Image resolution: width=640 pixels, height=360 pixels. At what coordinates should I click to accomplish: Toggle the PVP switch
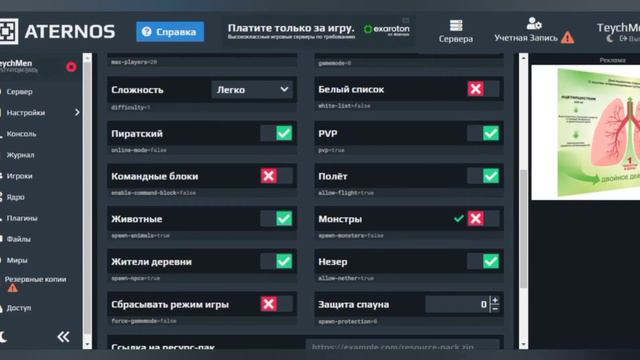click(483, 133)
